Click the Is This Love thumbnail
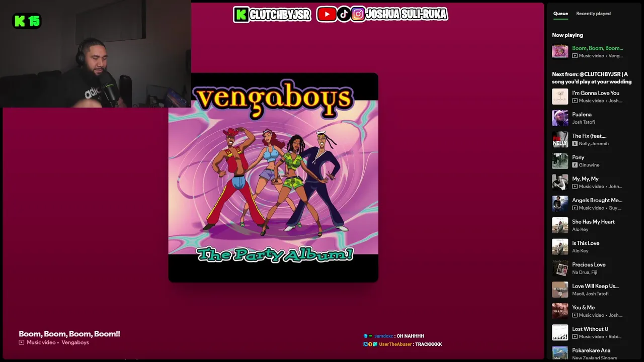Viewport: 644px width, 362px height. (x=560, y=247)
